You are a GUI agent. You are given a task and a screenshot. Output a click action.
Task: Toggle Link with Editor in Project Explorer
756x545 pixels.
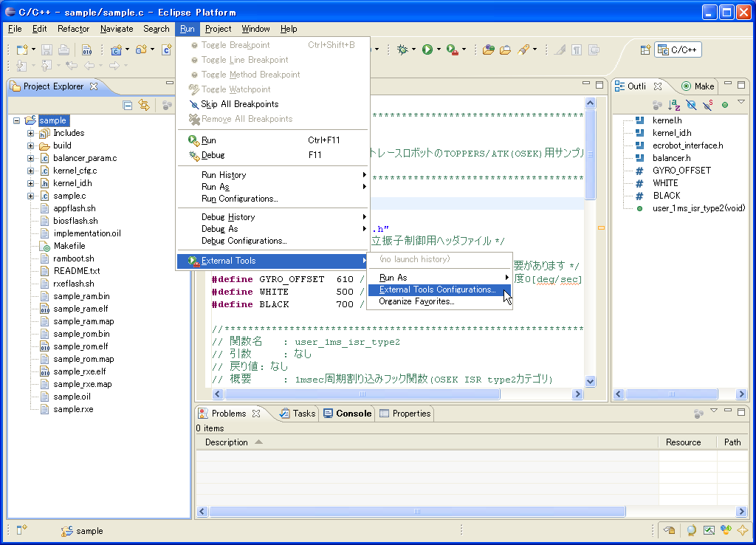tap(144, 105)
